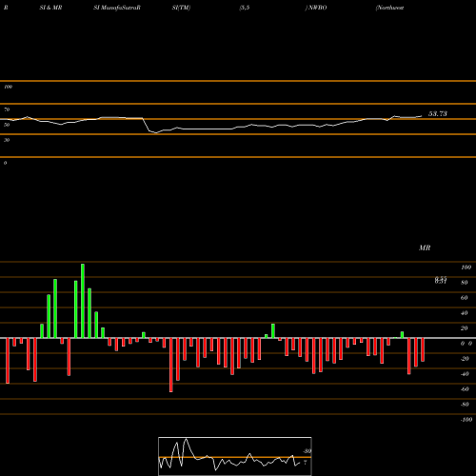Click the 80 label on MR axis
The image size is (476, 476).
click(x=465, y=283)
